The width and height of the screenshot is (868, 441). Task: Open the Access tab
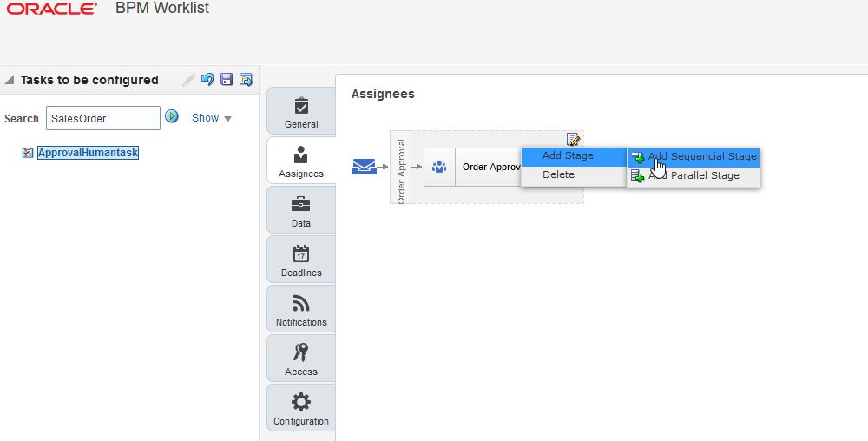[301, 358]
